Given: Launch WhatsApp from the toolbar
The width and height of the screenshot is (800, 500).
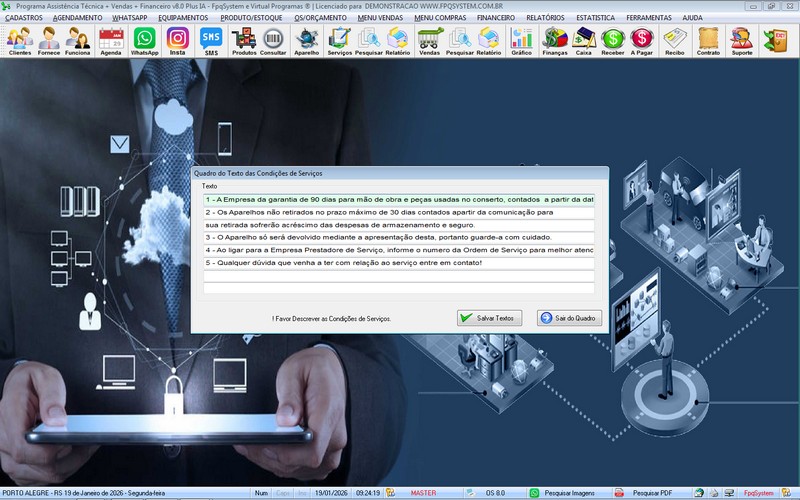Looking at the screenshot, I should tap(144, 41).
